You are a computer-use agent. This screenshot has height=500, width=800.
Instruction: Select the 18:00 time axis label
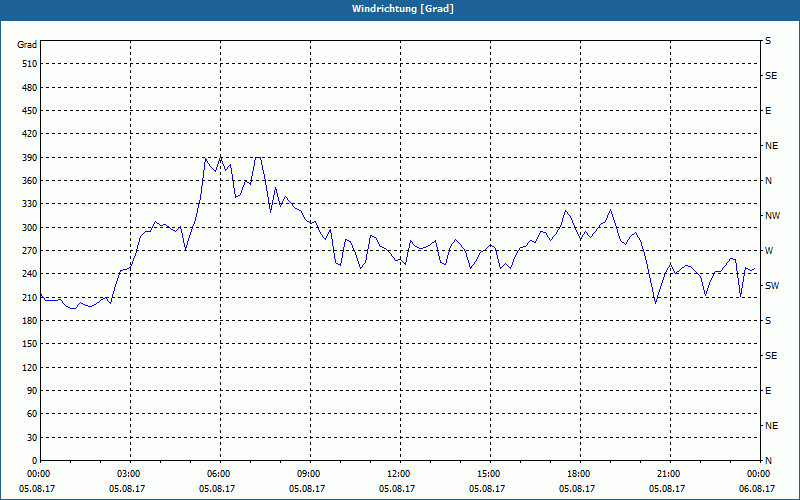tap(580, 474)
